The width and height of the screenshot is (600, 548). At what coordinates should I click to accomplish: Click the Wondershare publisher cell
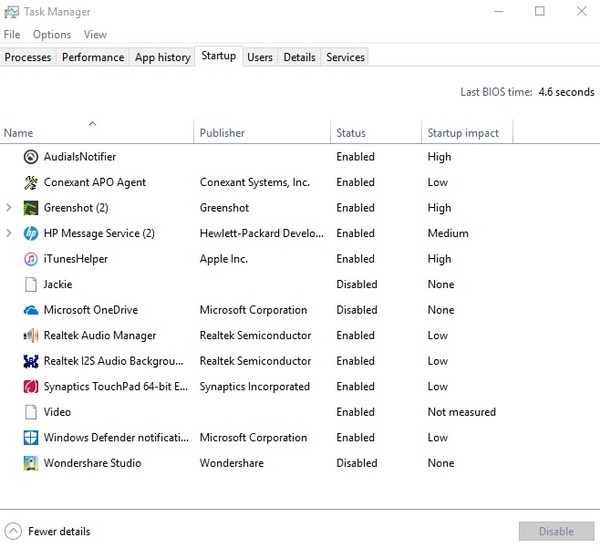(x=232, y=463)
